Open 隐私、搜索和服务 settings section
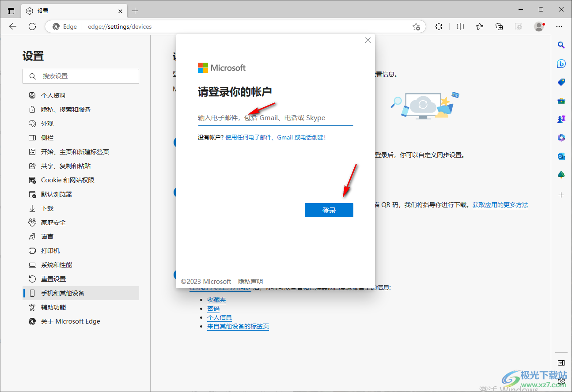Screen dimensions: 572x392 pyautogui.click(x=81, y=109)
